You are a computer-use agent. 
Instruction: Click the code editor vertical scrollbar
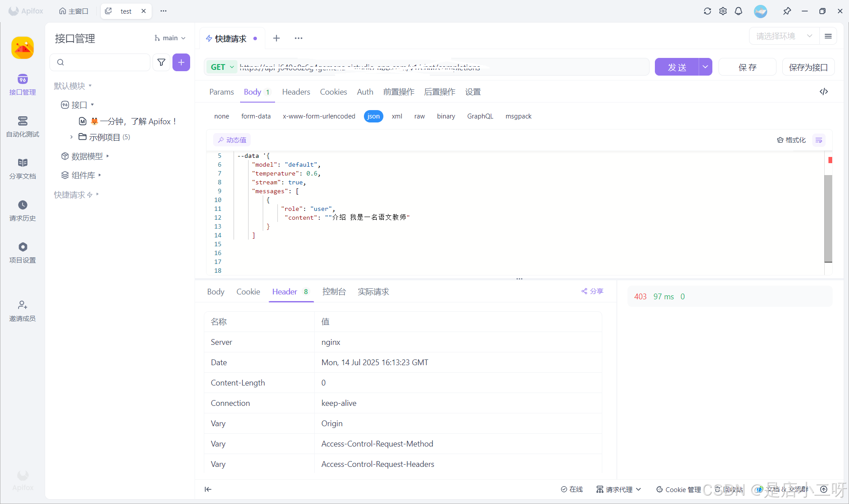coord(828,219)
